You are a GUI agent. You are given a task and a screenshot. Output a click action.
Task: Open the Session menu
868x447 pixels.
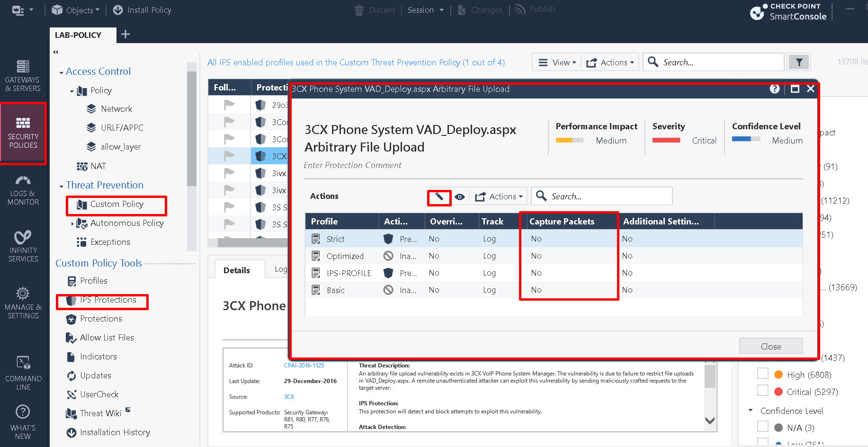425,9
